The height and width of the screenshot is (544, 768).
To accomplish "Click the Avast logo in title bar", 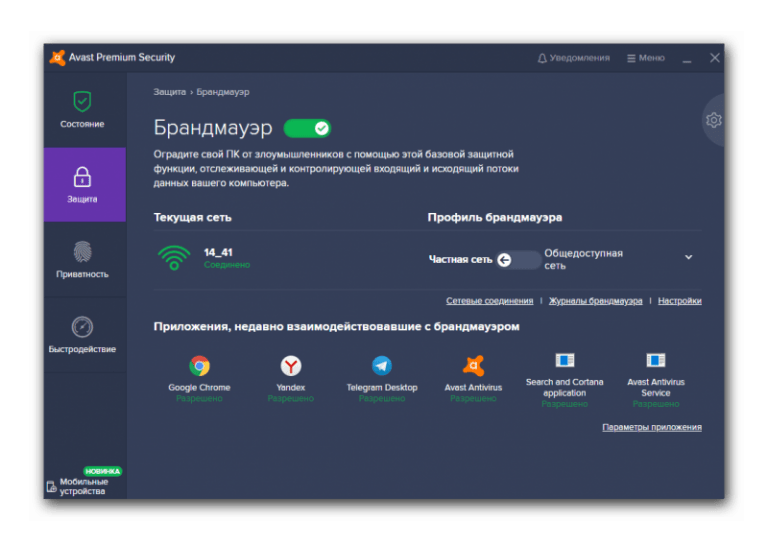I will [x=57, y=58].
